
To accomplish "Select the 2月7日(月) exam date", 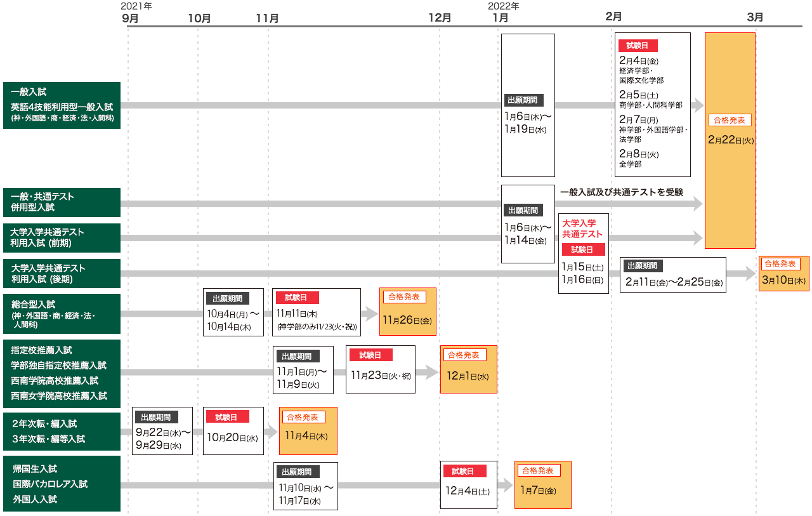I will [x=639, y=119].
